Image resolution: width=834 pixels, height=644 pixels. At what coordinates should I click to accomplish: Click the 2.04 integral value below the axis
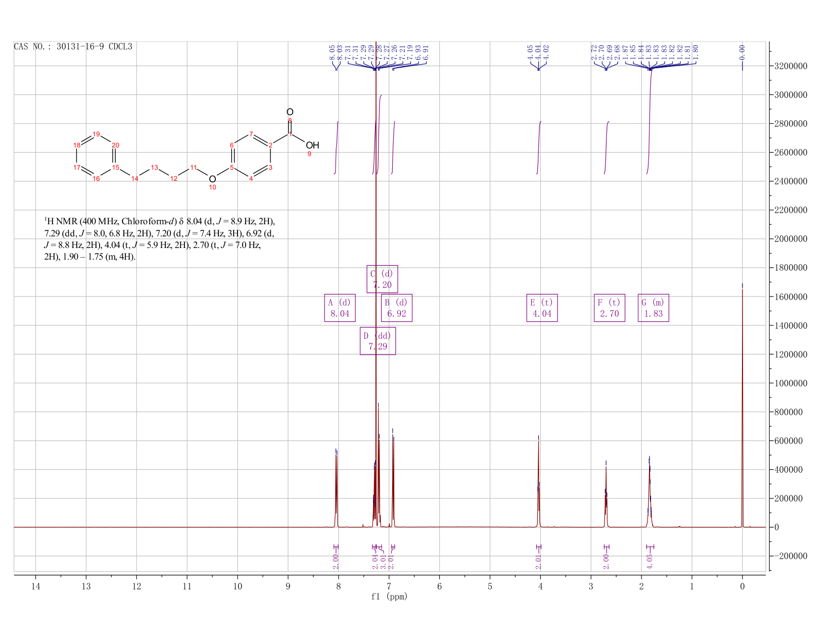point(375,562)
